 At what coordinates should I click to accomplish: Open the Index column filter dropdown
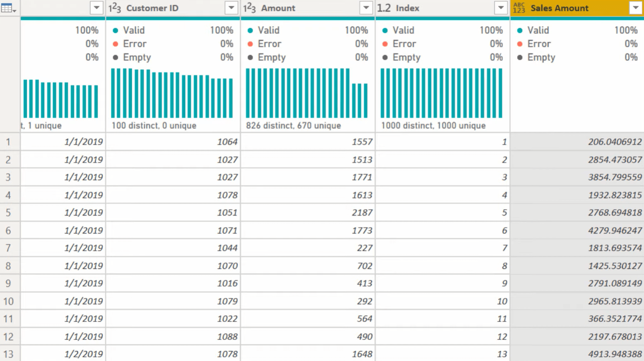pyautogui.click(x=501, y=8)
